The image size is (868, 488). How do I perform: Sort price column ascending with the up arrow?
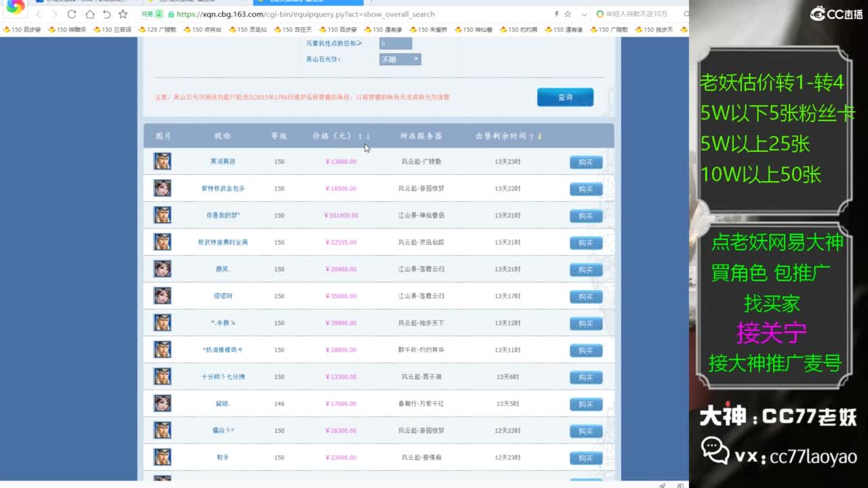(360, 136)
